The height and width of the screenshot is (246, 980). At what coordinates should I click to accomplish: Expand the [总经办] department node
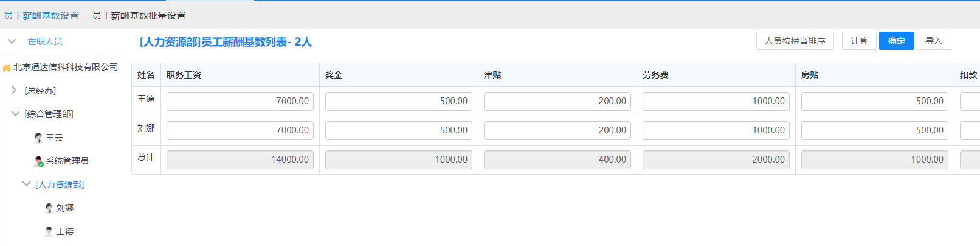coord(14,90)
